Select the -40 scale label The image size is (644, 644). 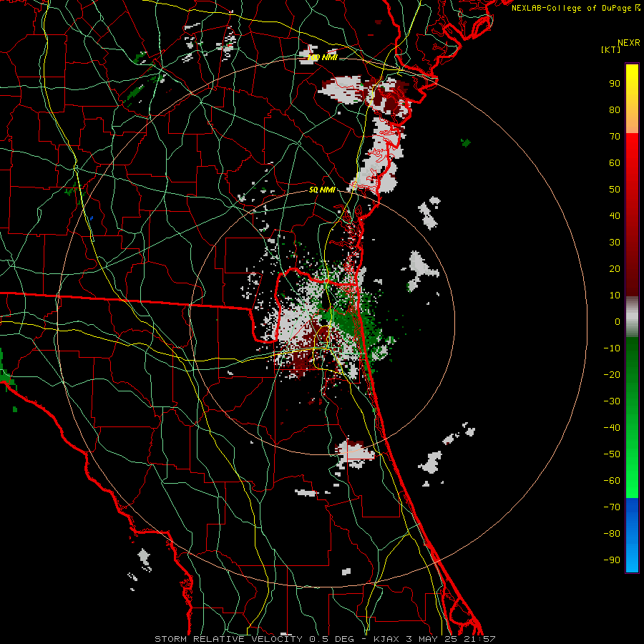coord(612,428)
